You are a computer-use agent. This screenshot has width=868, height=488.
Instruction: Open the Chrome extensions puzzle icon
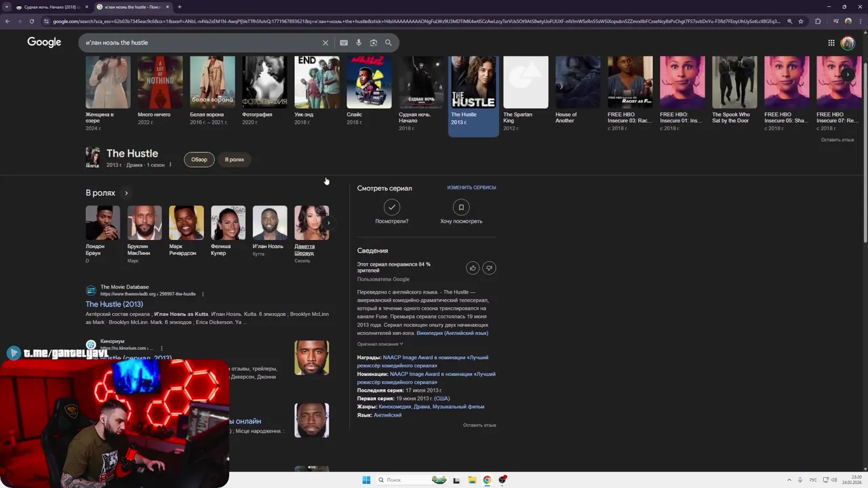click(x=818, y=21)
